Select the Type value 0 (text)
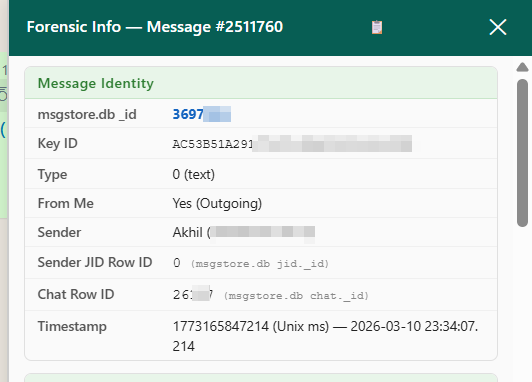The image size is (532, 382). pos(193,174)
